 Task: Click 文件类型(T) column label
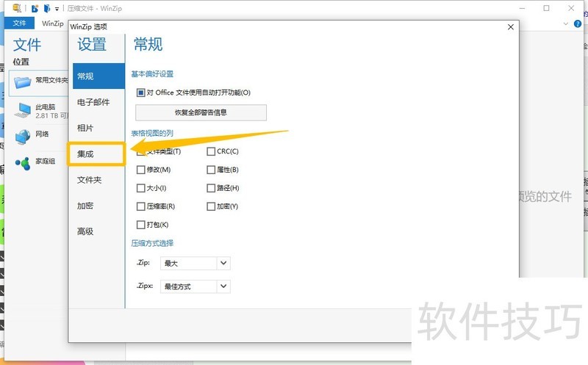coord(164,151)
